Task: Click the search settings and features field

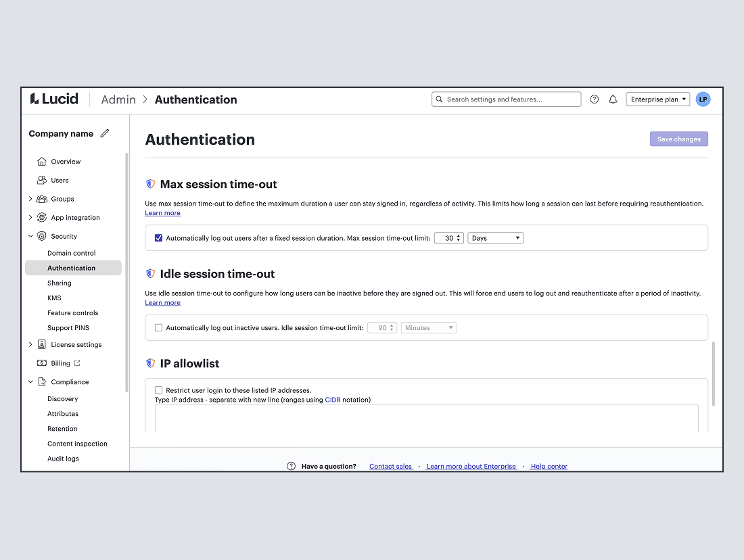Action: [506, 99]
